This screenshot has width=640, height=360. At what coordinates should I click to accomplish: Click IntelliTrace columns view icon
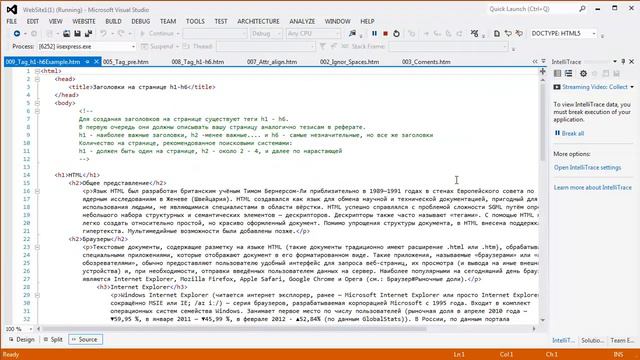click(x=557, y=73)
